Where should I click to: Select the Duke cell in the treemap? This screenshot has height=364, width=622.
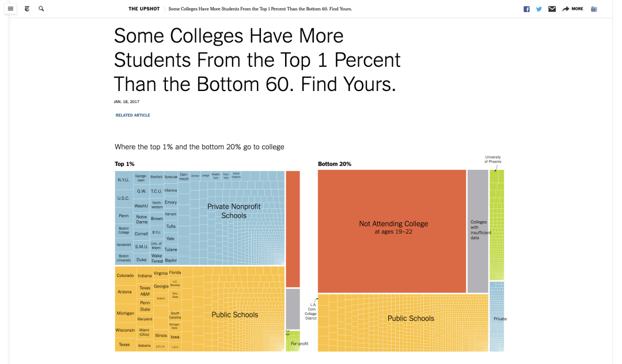(141, 260)
